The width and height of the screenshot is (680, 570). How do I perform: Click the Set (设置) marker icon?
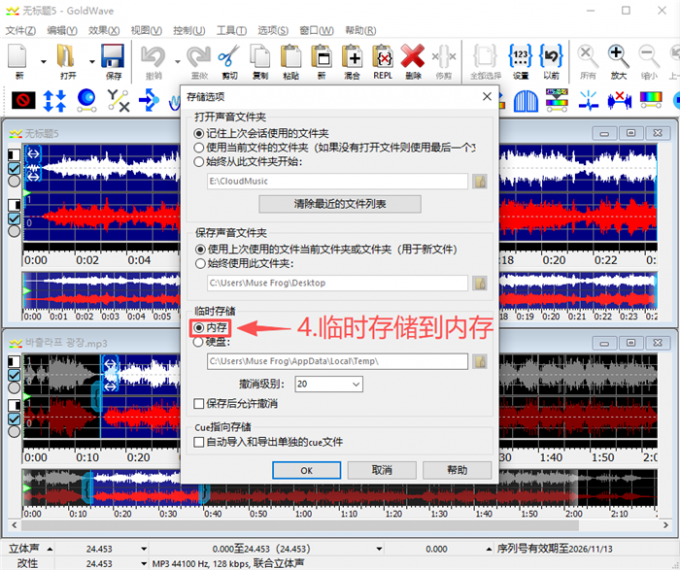pos(520,58)
